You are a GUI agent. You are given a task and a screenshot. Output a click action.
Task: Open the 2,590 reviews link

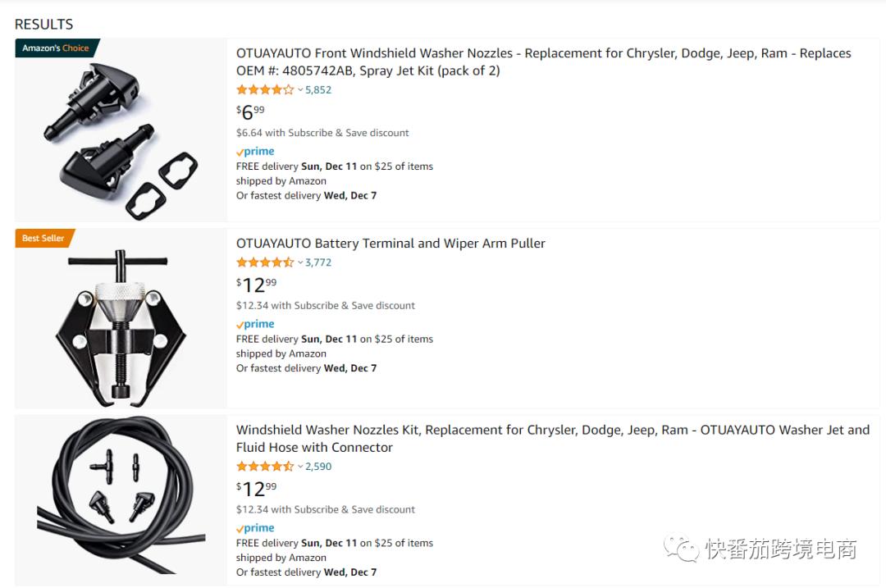(x=318, y=467)
